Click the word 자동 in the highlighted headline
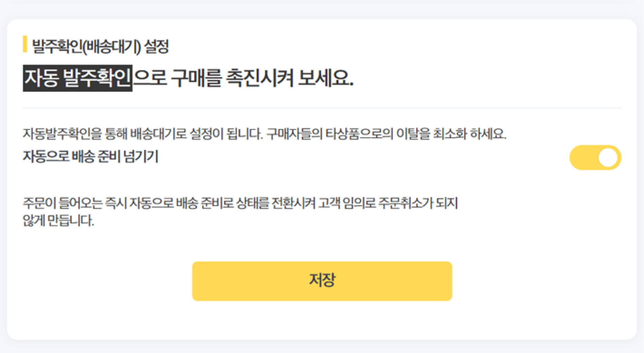The height and width of the screenshot is (353, 644). 41,78
